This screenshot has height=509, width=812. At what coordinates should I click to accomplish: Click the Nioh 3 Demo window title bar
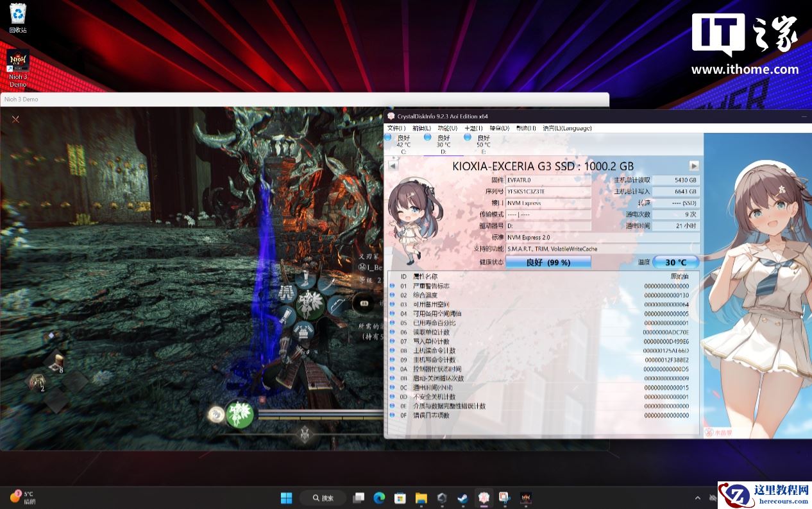(x=305, y=99)
